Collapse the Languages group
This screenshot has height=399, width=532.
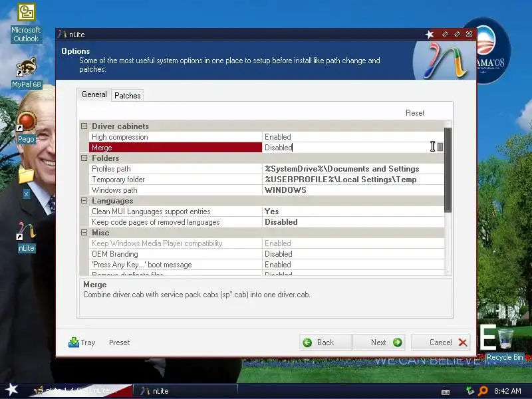click(x=84, y=201)
